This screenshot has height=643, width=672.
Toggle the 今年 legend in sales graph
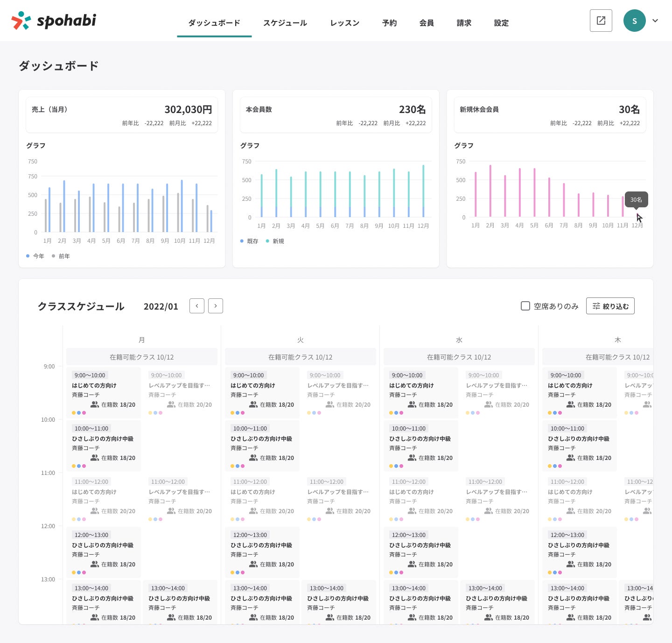[35, 256]
